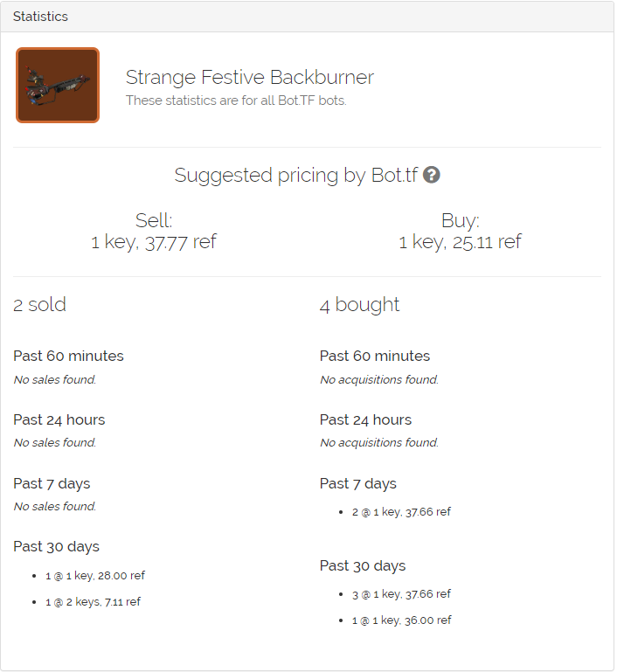Click the 'Suggested pricing by Bot.tf' heading
Image resolution: width=617 pixels, height=672 pixels.
[296, 176]
